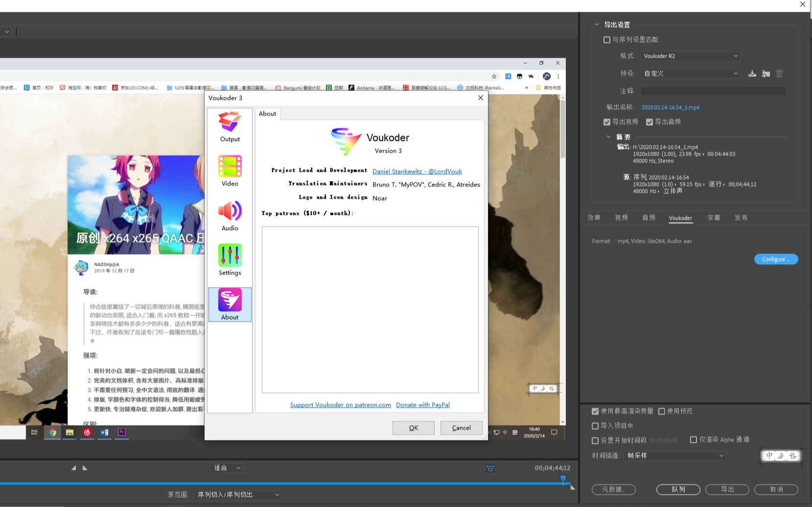Open the 源范围 序列切入/序列切出 dropdown
The height and width of the screenshot is (507, 812).
point(238,495)
